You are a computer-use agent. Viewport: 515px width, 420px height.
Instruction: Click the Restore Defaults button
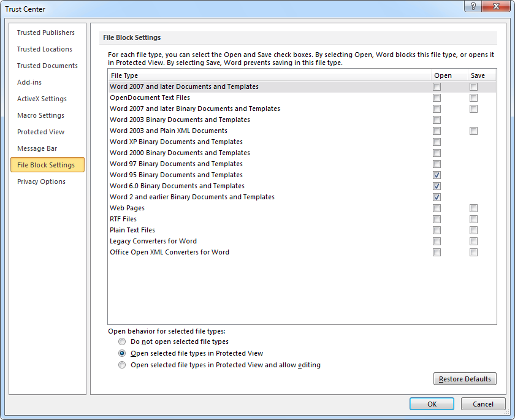[x=465, y=379]
